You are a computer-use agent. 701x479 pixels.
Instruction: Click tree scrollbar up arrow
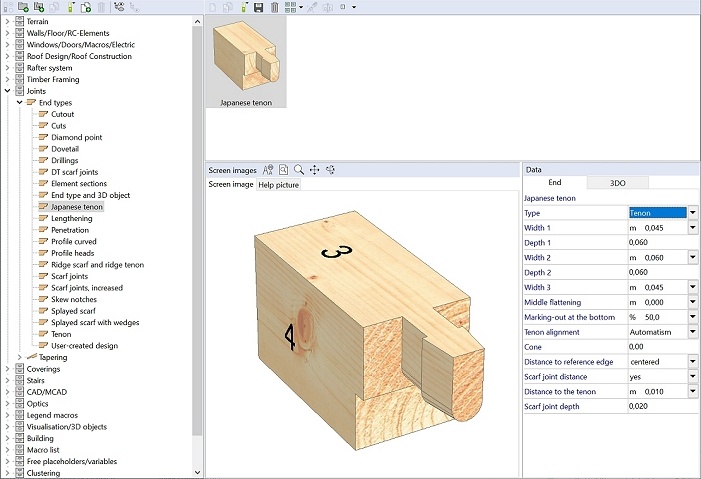point(198,21)
